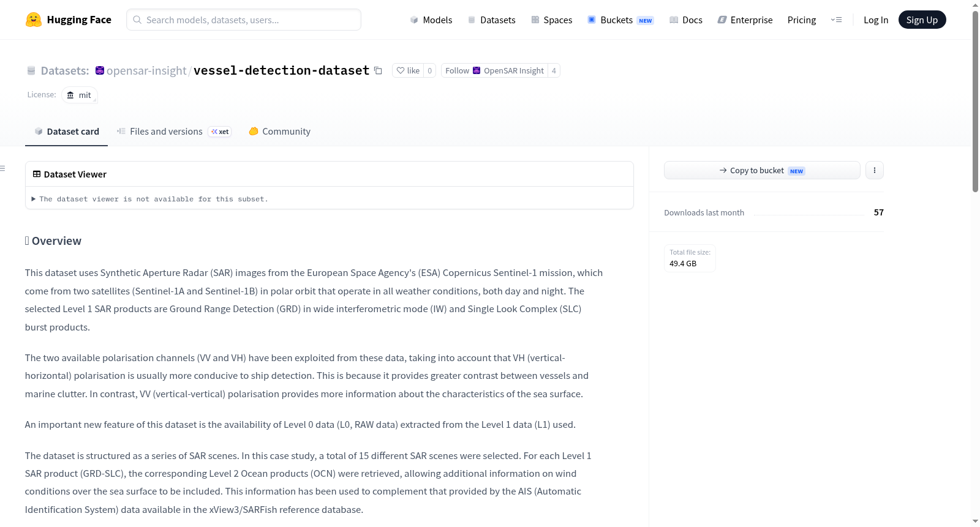The width and height of the screenshot is (980, 527).
Task: Expand the dataset viewer not available message
Action: pyautogui.click(x=150, y=199)
